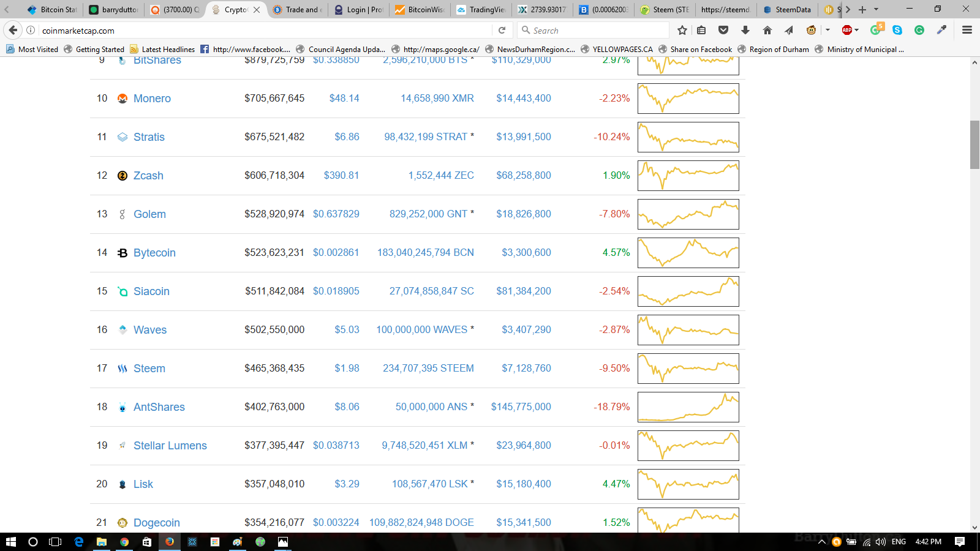Open Chrome from the taskbar
This screenshot has height=551, width=980.
click(124, 542)
